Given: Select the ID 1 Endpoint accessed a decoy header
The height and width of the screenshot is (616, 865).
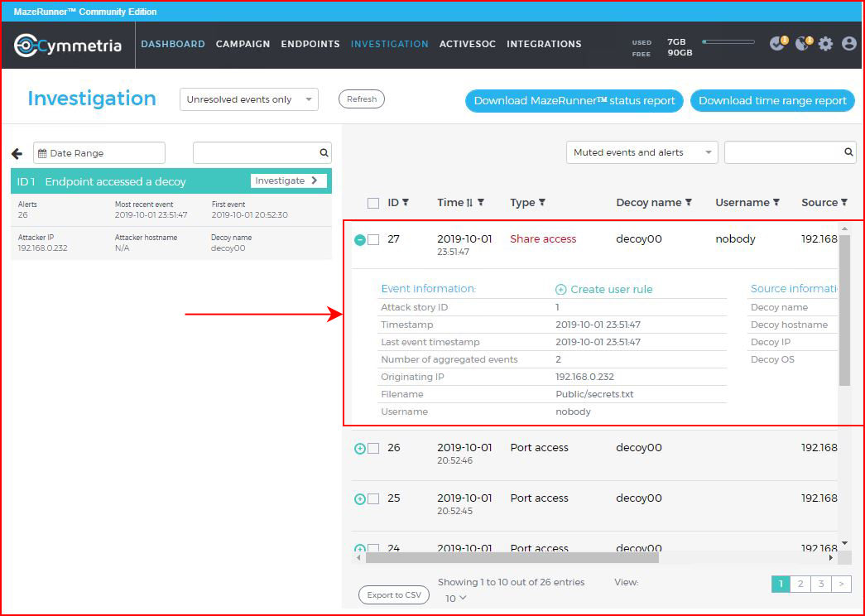Looking at the screenshot, I should point(171,181).
